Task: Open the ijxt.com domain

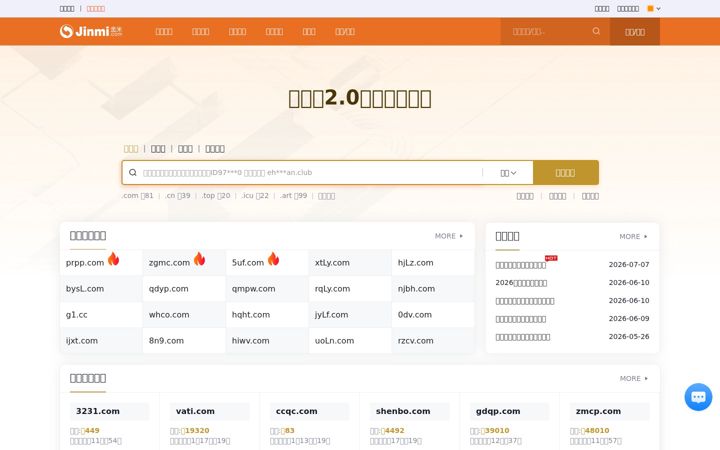Action: click(x=82, y=341)
